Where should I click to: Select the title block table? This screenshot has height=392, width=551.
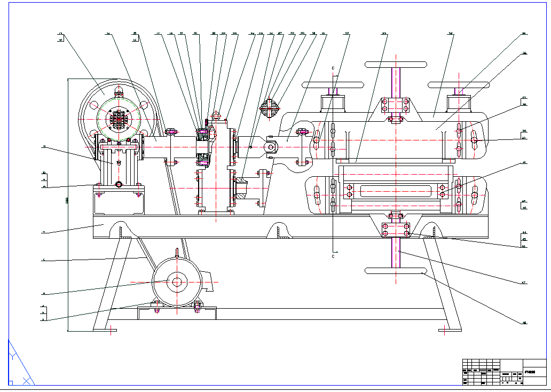pos(503,372)
